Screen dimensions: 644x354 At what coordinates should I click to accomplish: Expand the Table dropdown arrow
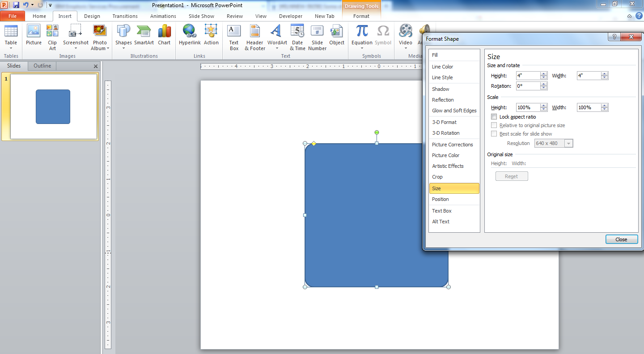[x=11, y=48]
